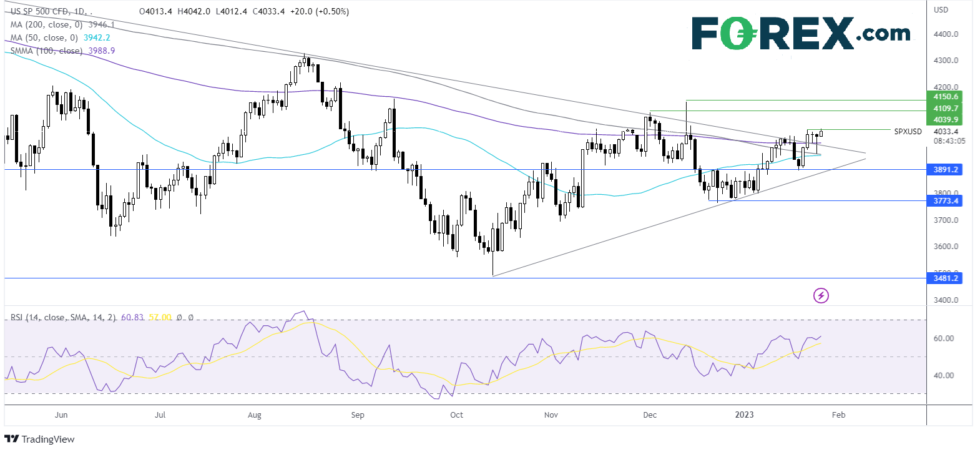Select the MA (50, close, 0) indicator legend
Viewport: 980px width, 452px height.
pyautogui.click(x=44, y=37)
